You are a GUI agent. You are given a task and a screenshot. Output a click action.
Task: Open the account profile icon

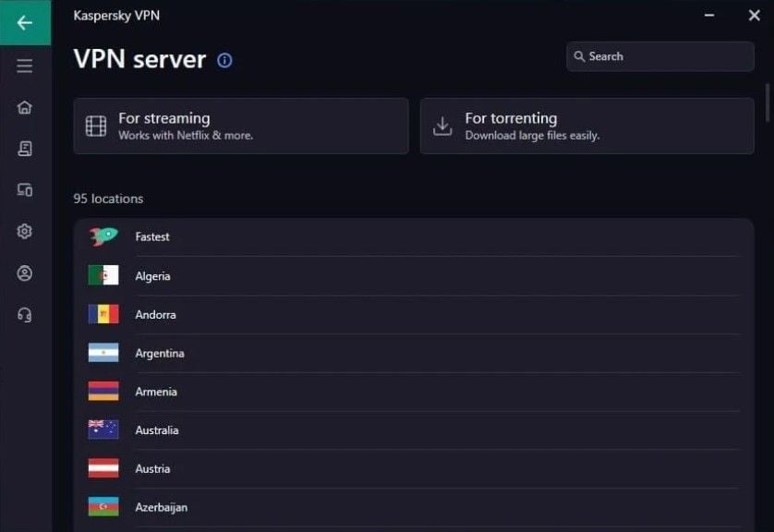(x=25, y=272)
